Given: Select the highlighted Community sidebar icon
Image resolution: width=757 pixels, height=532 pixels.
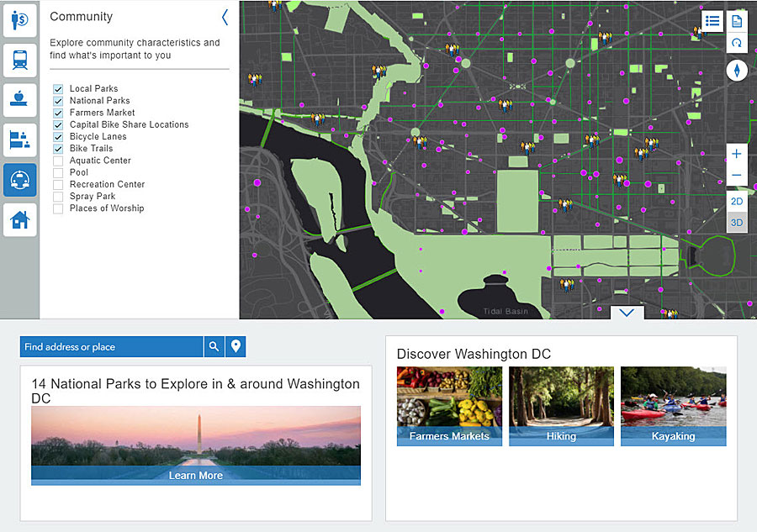Looking at the screenshot, I should click(20, 180).
